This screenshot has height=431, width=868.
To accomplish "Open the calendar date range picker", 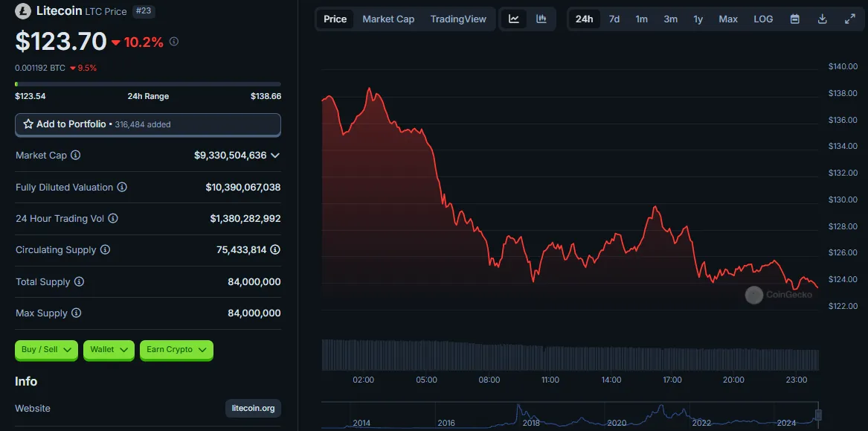I will coord(794,19).
